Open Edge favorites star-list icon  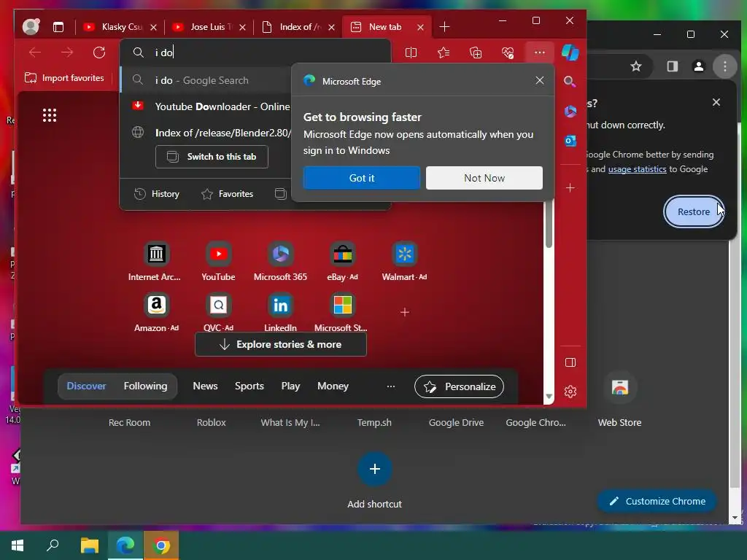[444, 52]
